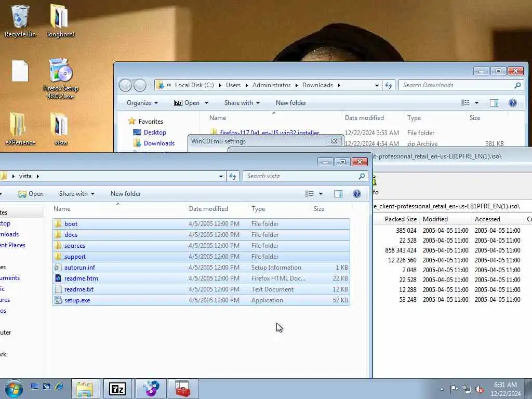Click the Action Center flag tray icon
Image resolution: width=532 pixels, height=399 pixels.
454,389
